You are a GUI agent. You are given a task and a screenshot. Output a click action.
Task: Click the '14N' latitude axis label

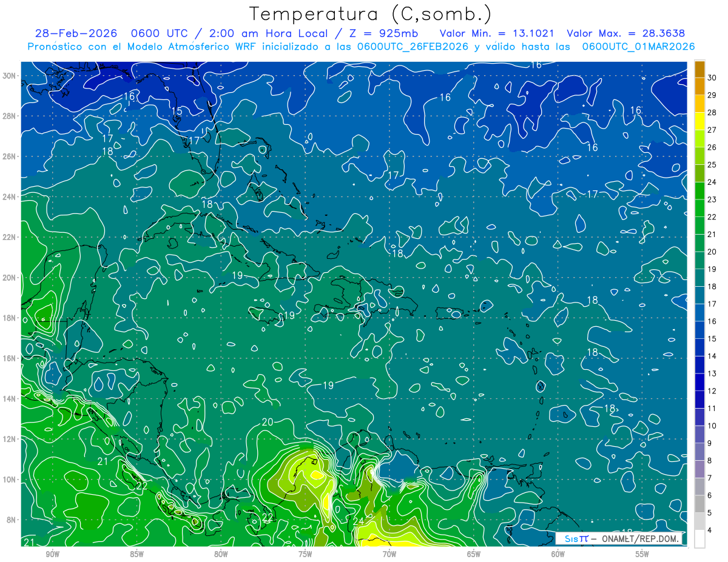tap(9, 399)
